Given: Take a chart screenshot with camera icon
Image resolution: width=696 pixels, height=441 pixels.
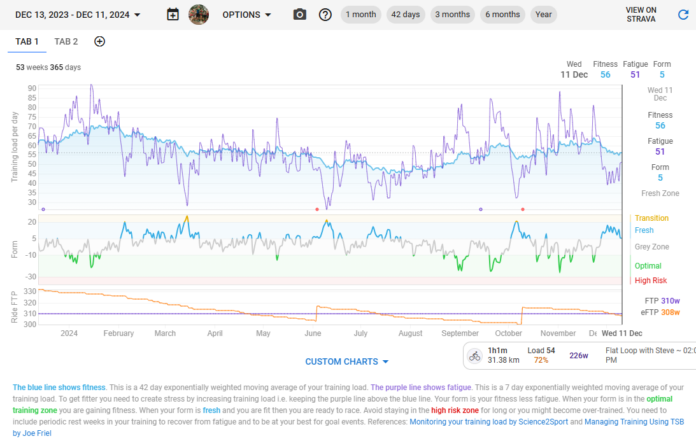Looking at the screenshot, I should tap(300, 15).
